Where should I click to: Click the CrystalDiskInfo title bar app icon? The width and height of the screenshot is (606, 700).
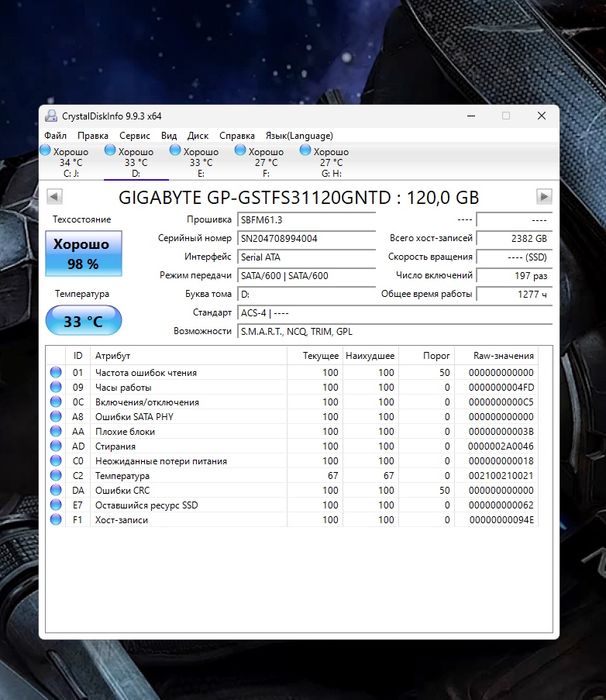(51, 116)
